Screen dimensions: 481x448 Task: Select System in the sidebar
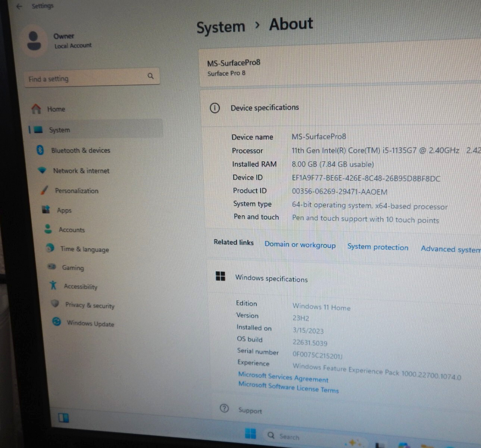tap(96, 130)
